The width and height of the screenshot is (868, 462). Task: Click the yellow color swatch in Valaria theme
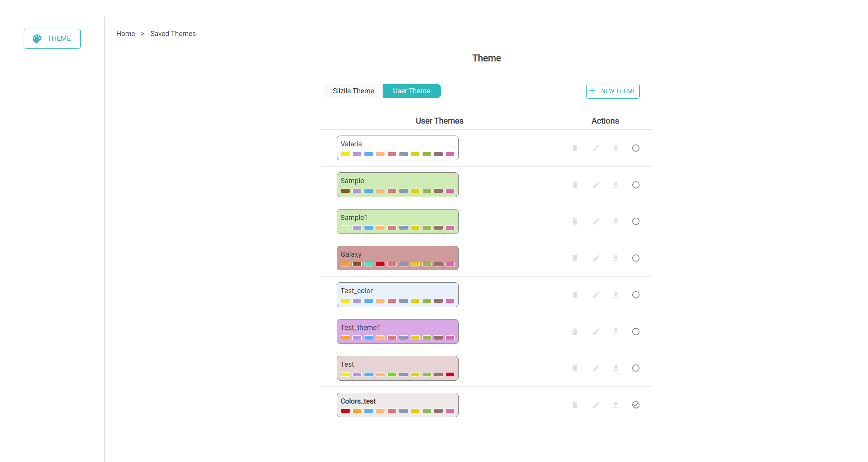click(345, 154)
